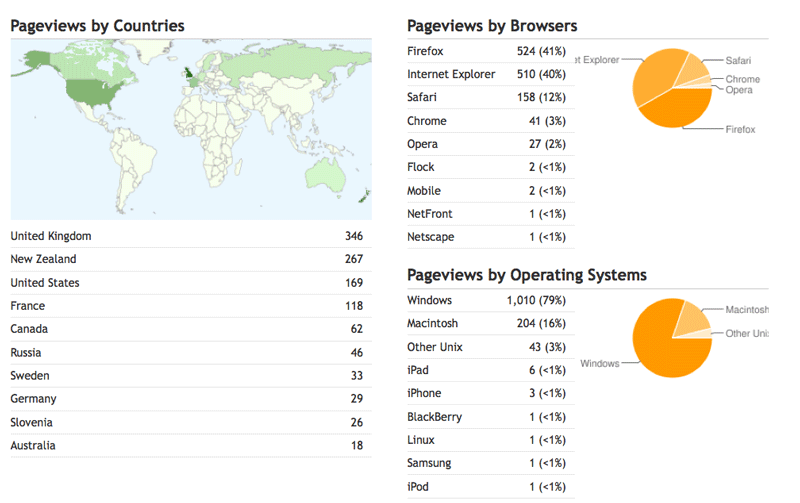Image resolution: width=800 pixels, height=503 pixels.
Task: Click the 346 pageviews value
Action: 354,236
